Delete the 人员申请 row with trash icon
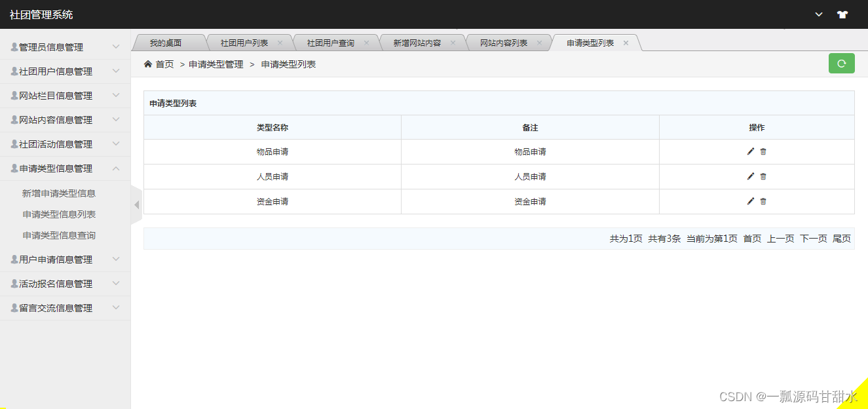 pos(763,176)
